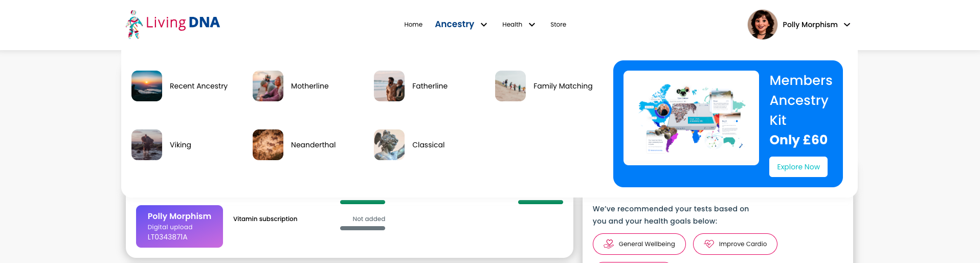
Task: Expand the Health dropdown chevron
Action: click(x=532, y=25)
